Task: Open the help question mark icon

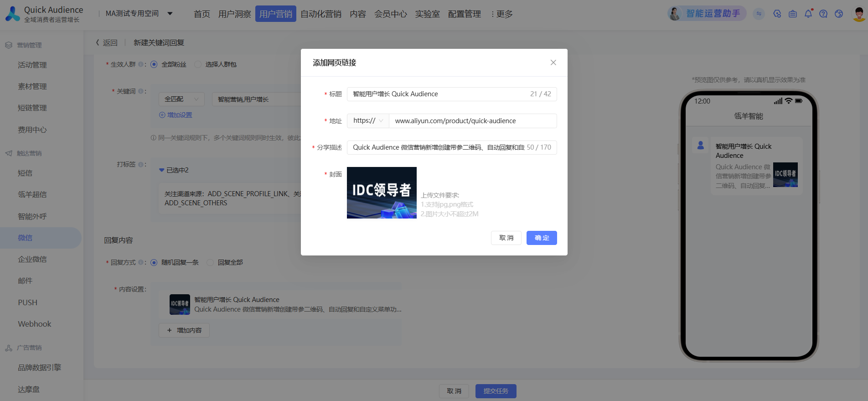Action: [x=823, y=14]
